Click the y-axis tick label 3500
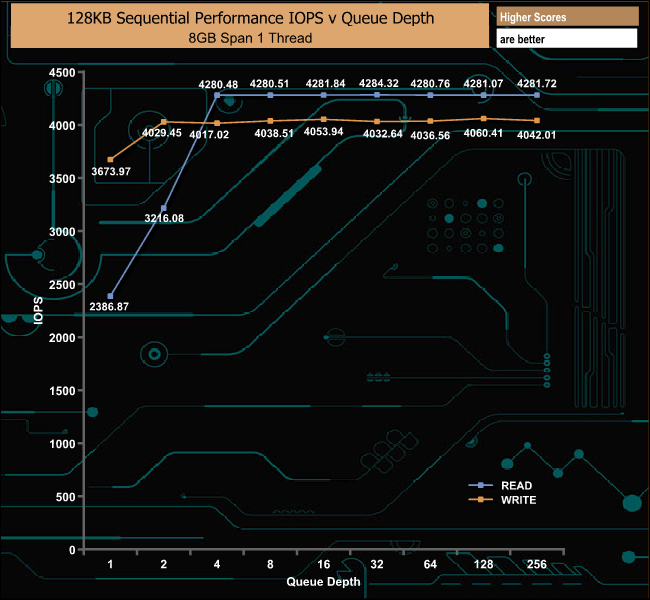 [62, 179]
